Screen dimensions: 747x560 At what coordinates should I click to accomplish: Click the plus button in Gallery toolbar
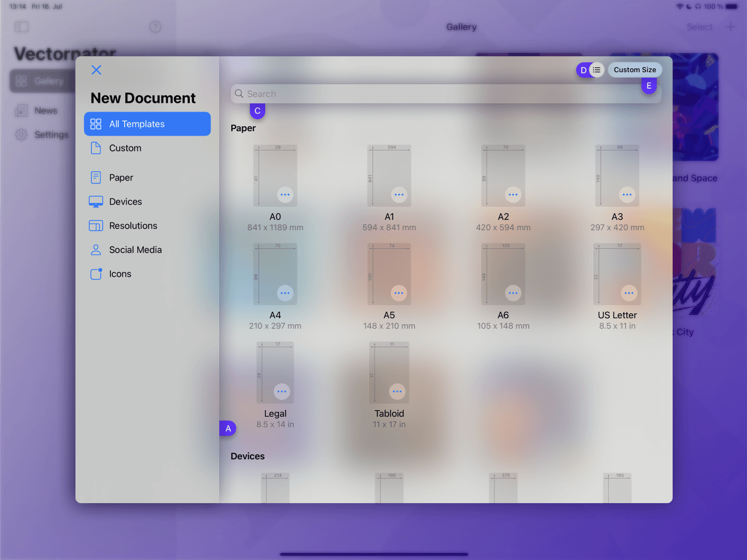[731, 27]
